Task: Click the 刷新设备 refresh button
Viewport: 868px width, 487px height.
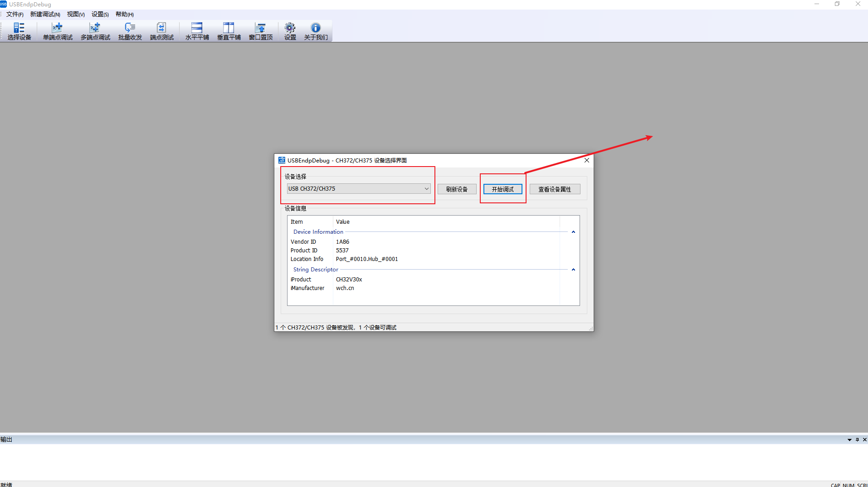Action: 457,189
